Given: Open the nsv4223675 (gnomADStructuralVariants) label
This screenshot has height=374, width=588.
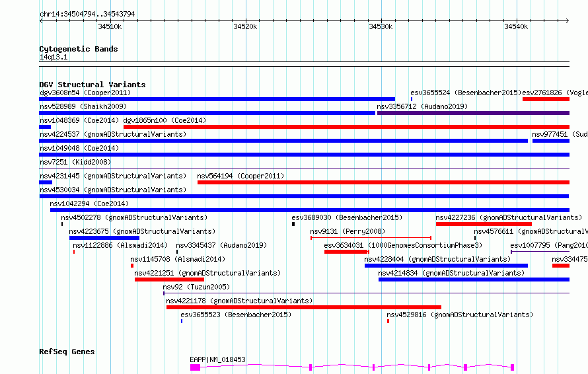Looking at the screenshot, I should [142, 231].
